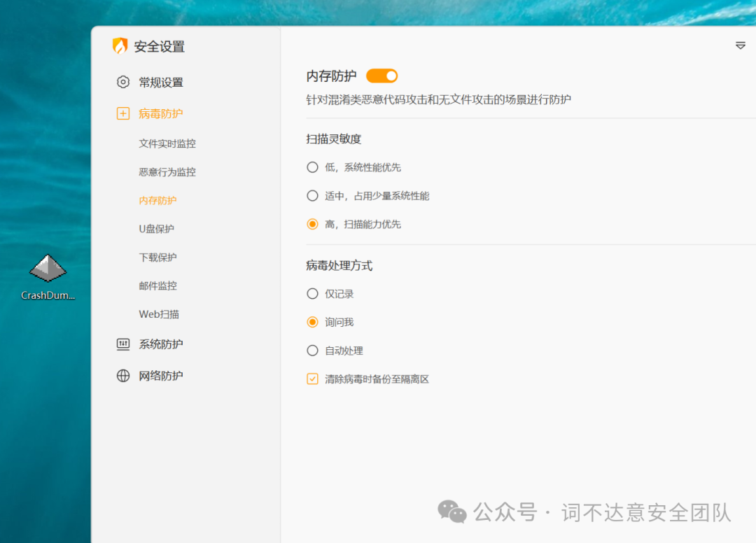Select the 低，系统性能优先 radio button
Viewport: 756px width, 543px height.
[x=312, y=167]
